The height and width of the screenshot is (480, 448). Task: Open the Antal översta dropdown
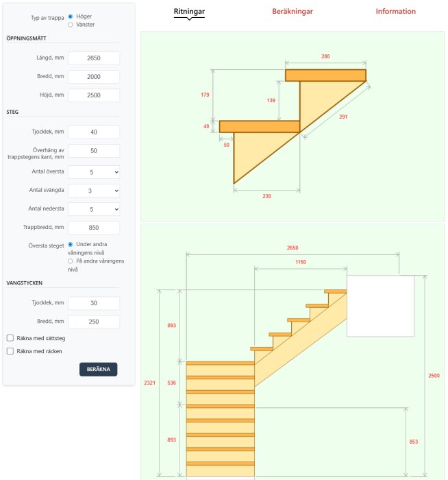pos(94,172)
